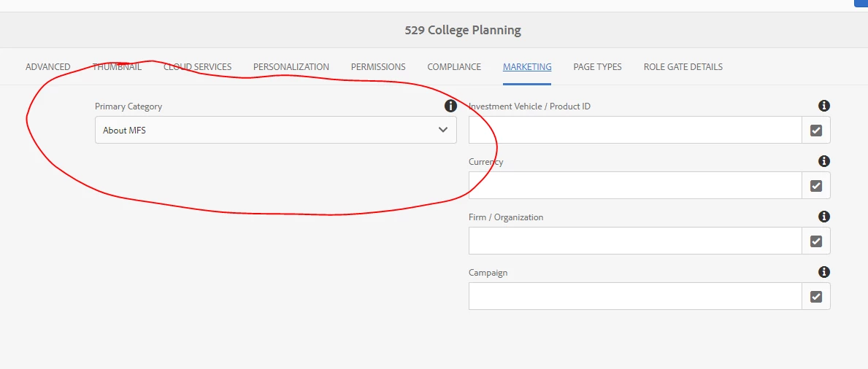This screenshot has height=369, width=868.
Task: Toggle the Campaign field checkbox
Action: point(816,297)
